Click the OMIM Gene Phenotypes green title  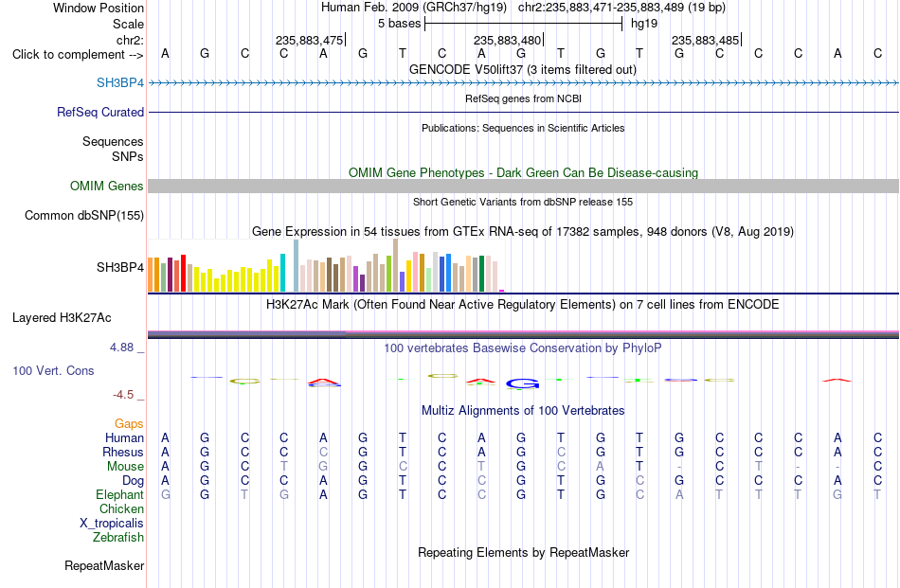(x=523, y=172)
